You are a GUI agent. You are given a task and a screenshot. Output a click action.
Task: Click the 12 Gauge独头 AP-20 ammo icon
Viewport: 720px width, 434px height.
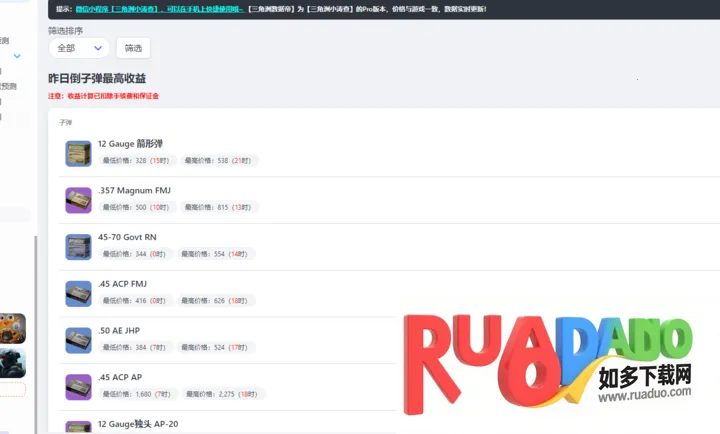coord(78,427)
